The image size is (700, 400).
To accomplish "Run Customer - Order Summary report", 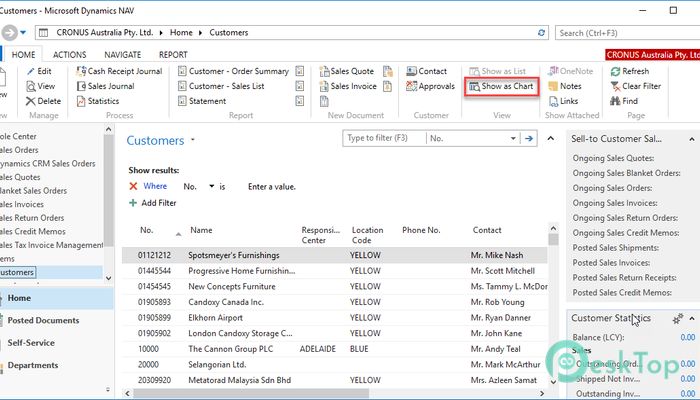I will (233, 71).
